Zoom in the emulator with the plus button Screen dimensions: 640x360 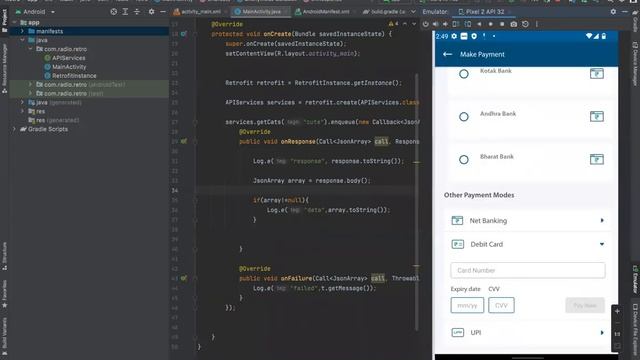click(617, 311)
